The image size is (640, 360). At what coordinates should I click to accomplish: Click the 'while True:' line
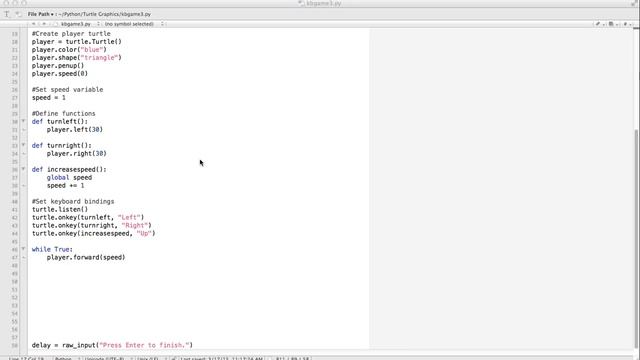click(52, 249)
